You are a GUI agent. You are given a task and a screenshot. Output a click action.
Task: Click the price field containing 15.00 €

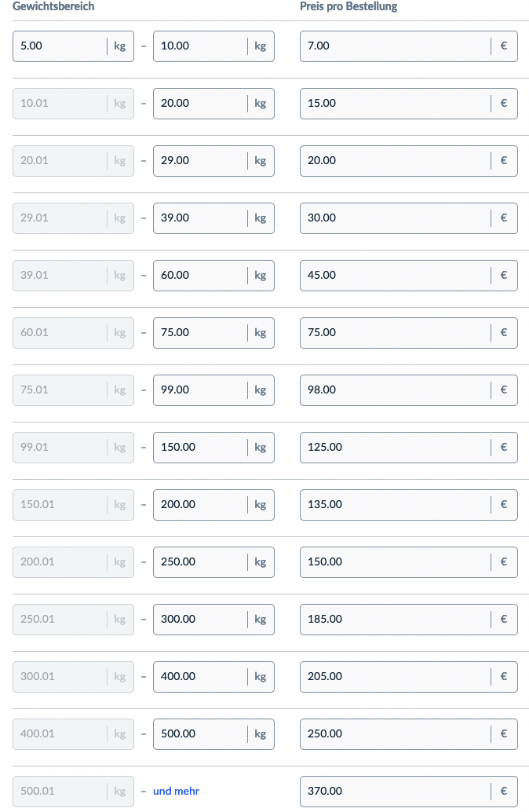coord(395,103)
